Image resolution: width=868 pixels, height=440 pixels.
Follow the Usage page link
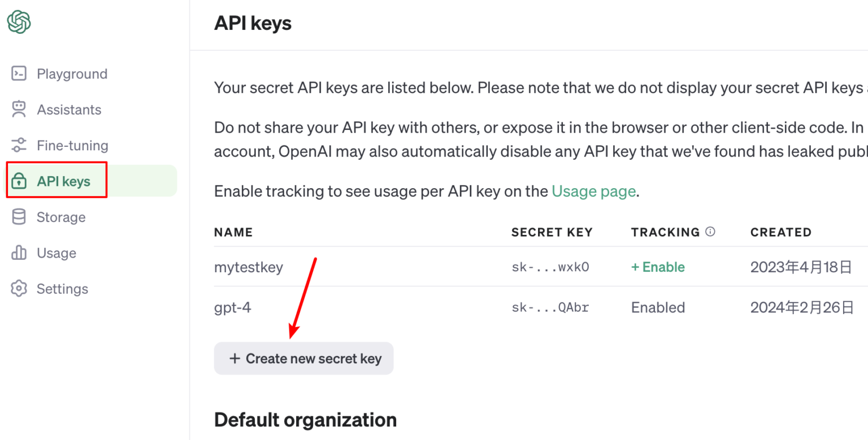point(593,191)
